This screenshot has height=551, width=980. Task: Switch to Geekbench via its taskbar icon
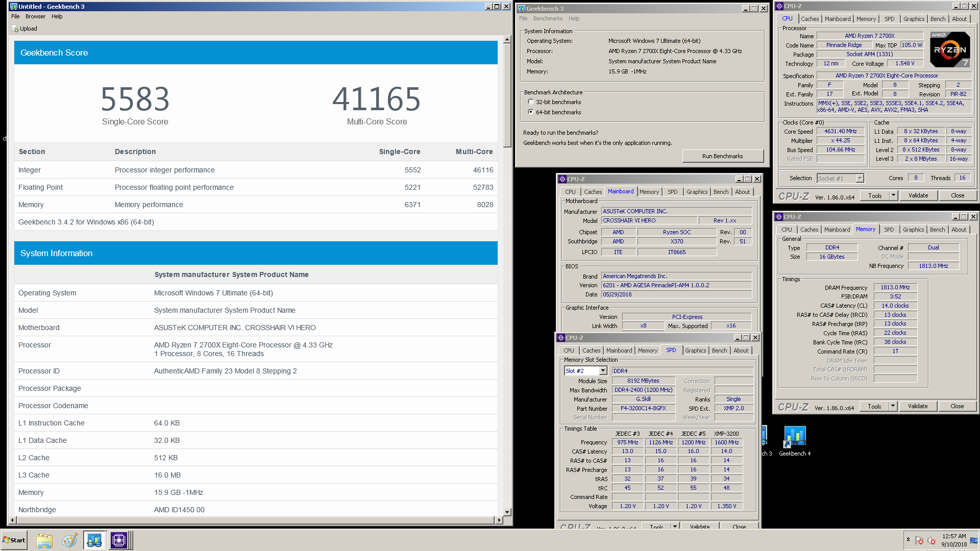coord(94,540)
